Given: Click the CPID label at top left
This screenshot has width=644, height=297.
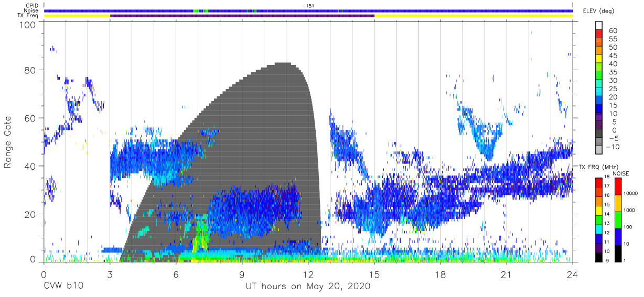Looking at the screenshot, I should click(31, 5).
